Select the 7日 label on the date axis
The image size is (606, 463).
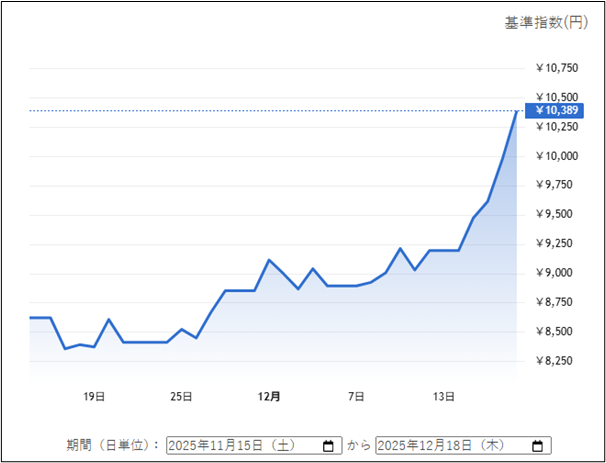356,397
